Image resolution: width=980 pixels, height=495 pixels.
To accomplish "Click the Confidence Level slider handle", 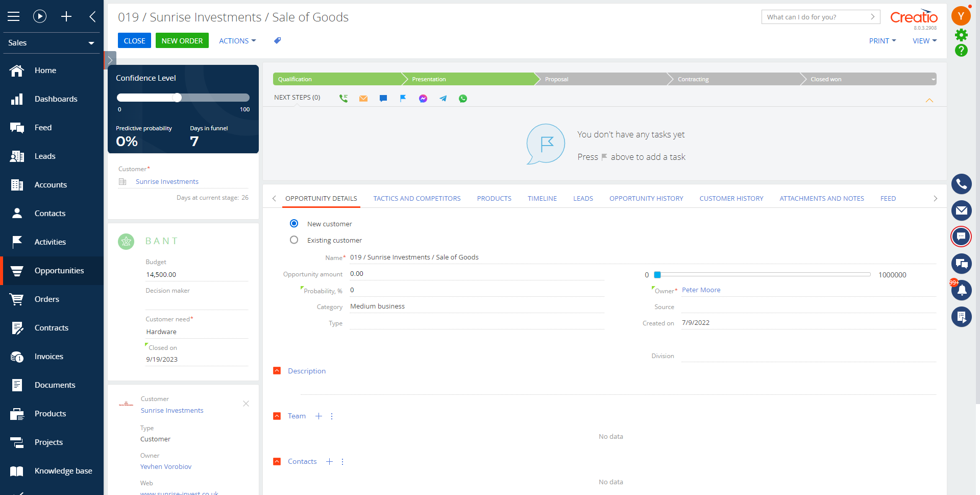I will click(x=177, y=98).
